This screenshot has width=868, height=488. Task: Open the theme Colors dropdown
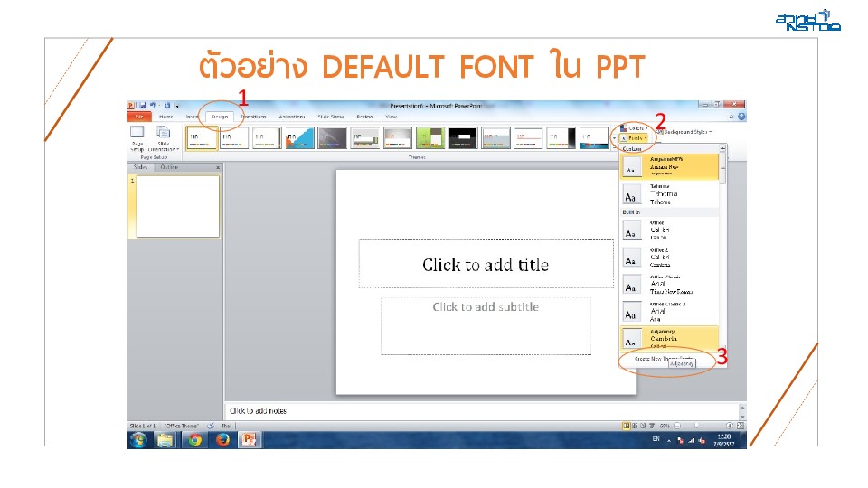pos(635,128)
